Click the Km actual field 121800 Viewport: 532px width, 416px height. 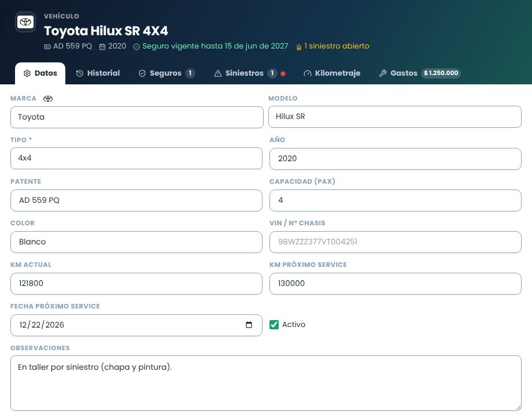(x=136, y=284)
